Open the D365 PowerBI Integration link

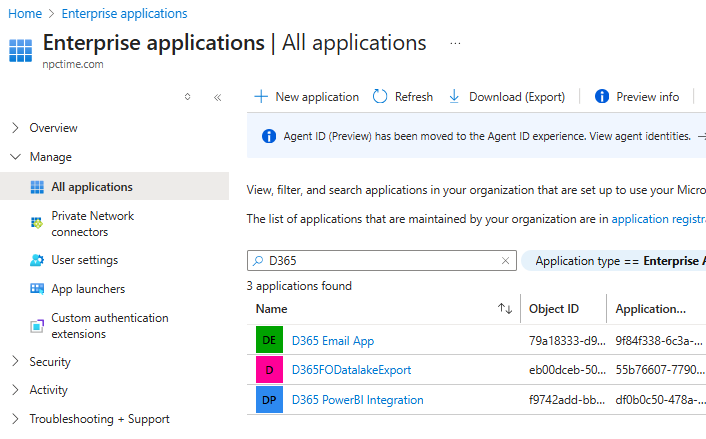[x=357, y=400]
